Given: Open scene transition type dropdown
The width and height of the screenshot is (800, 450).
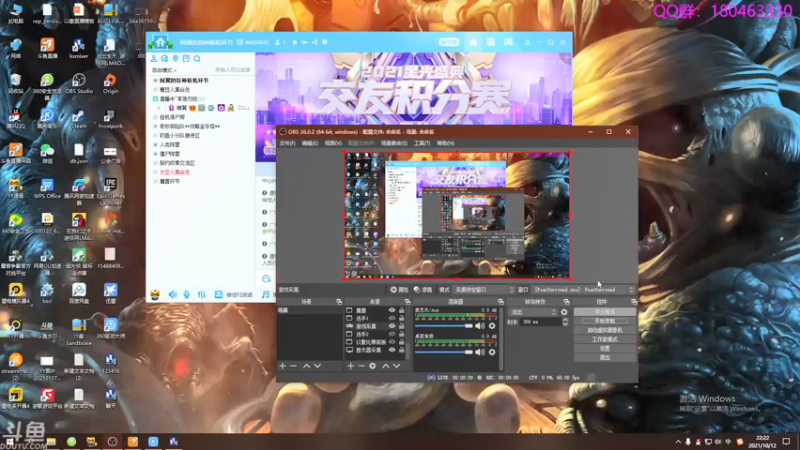Looking at the screenshot, I should pos(533,312).
